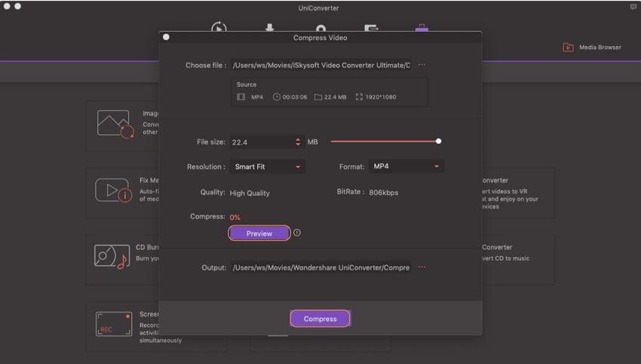
Task: Change output folder via ellipsis button
Action: tap(422, 267)
